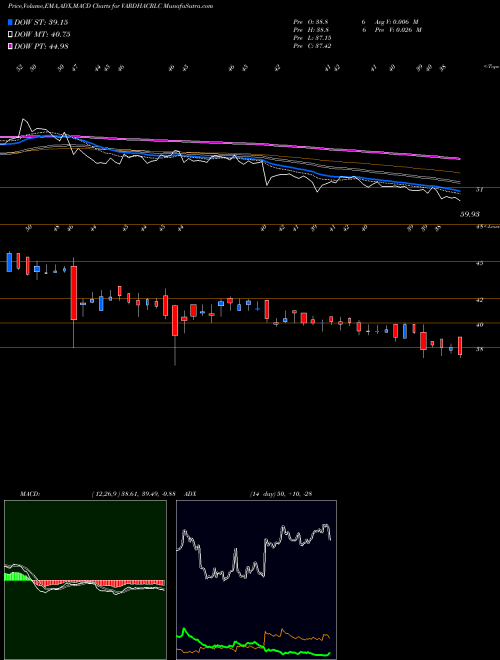The height and width of the screenshot is (660, 500).
Task: Click the ADX '(14 day) 50, +10, -28' values
Action: [280, 494]
